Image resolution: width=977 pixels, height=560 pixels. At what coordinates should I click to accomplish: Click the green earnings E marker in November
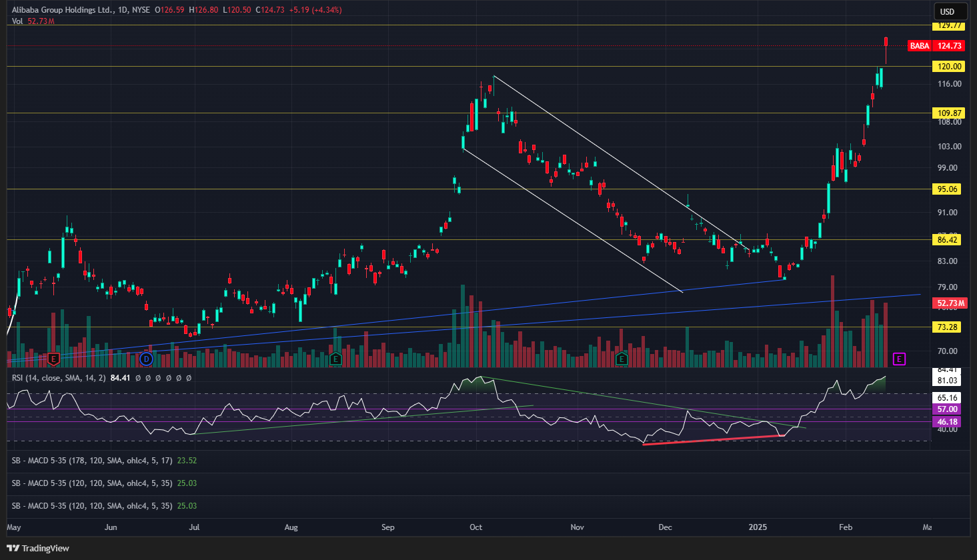(x=622, y=359)
